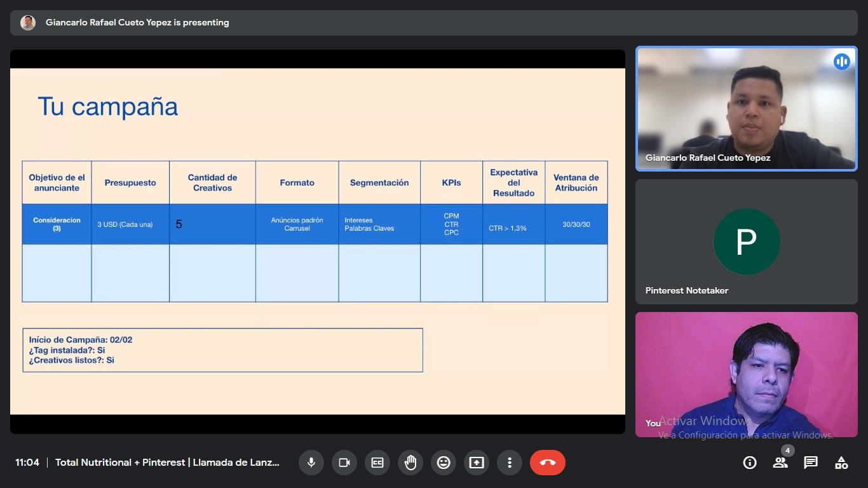Click the ¿Creativos listos?: Si line
The image size is (868, 488).
coord(71,360)
